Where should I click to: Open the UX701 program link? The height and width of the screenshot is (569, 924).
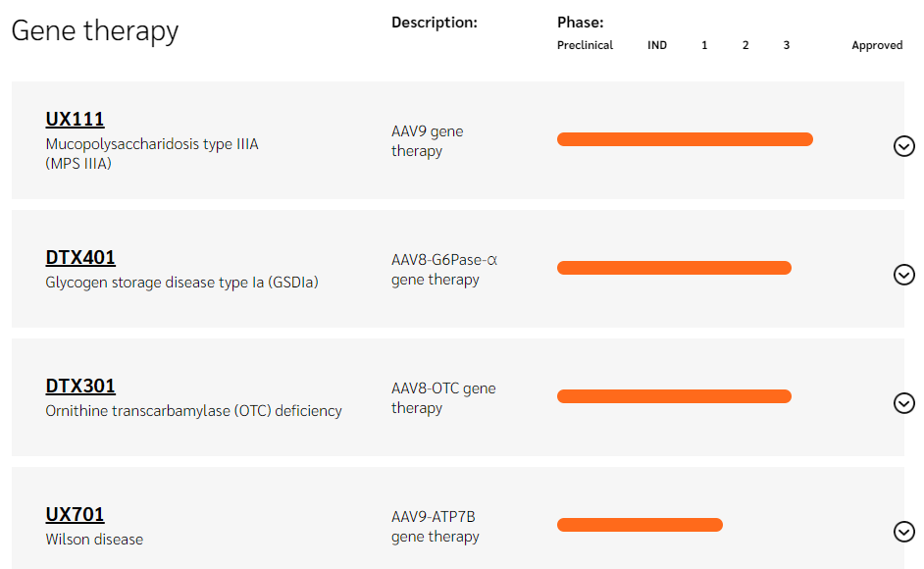75,515
